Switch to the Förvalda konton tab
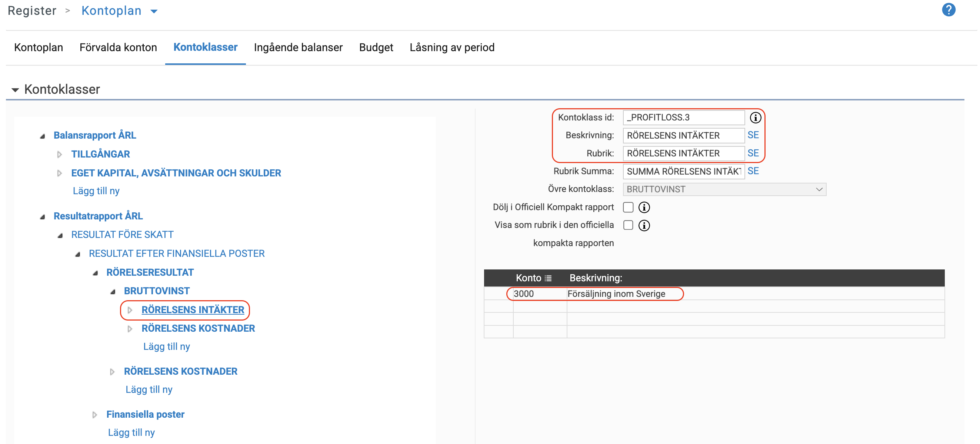Image resolution: width=980 pixels, height=444 pixels. click(x=118, y=47)
